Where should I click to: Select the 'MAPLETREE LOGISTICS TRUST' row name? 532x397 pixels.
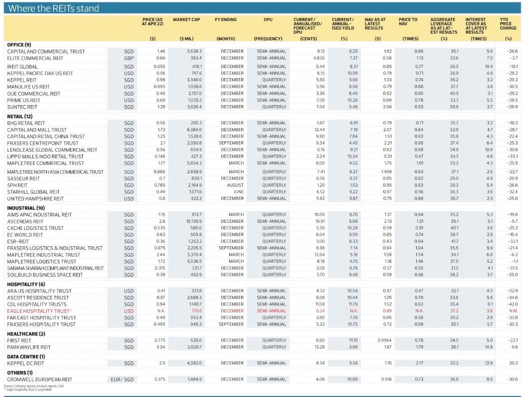[42, 262]
